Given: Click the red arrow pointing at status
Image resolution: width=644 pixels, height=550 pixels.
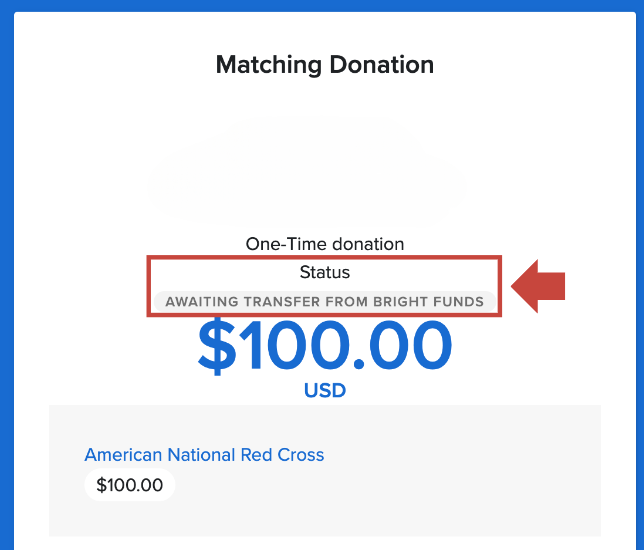Looking at the screenshot, I should 540,287.
